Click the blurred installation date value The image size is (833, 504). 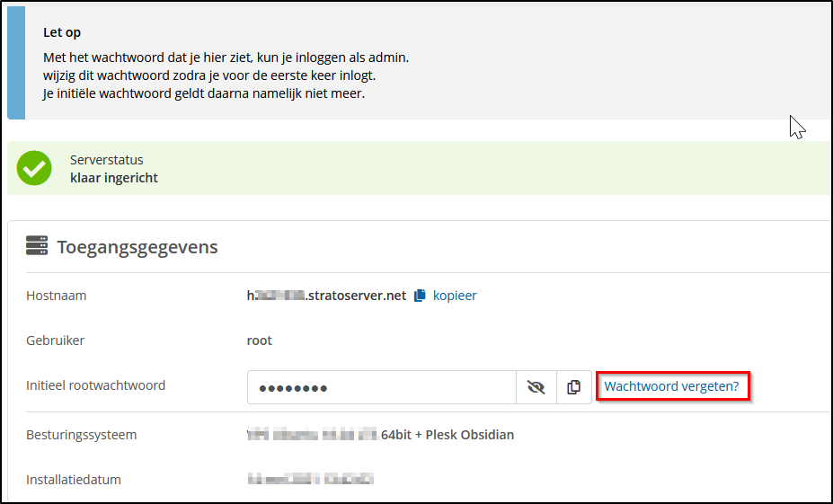[x=310, y=480]
